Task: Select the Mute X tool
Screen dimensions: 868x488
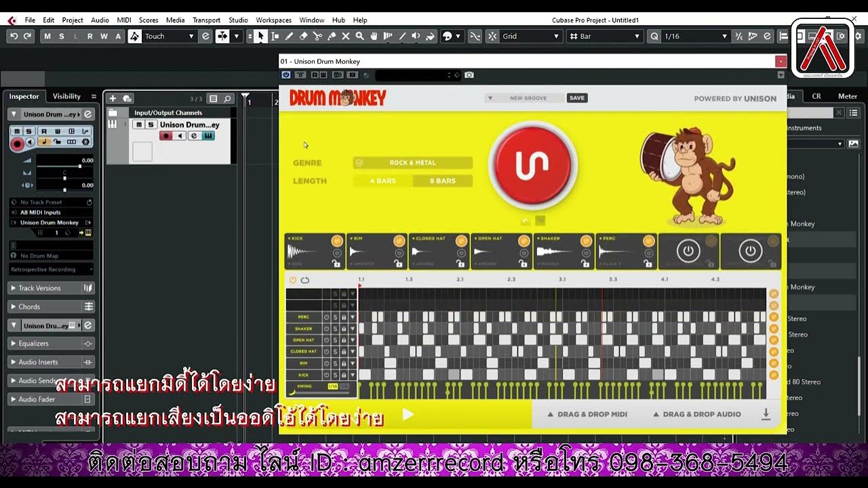Action: tap(346, 36)
